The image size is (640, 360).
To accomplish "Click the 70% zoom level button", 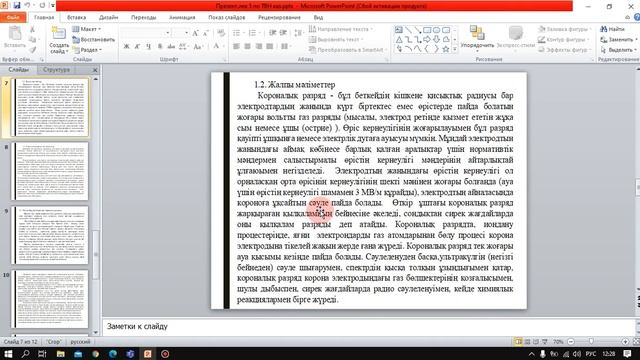I will [x=558, y=341].
